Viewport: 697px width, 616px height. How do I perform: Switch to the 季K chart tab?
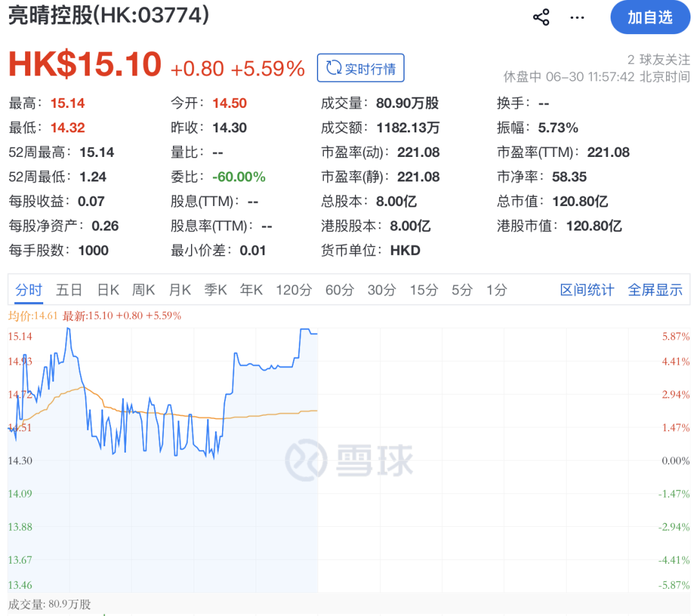215,290
